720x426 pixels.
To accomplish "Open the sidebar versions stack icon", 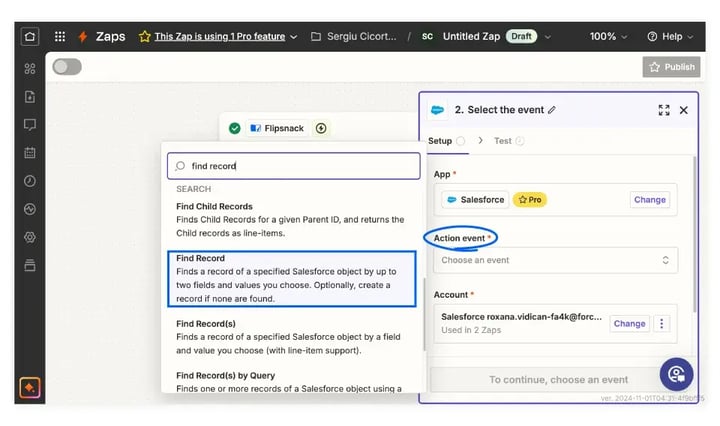I will click(x=30, y=265).
